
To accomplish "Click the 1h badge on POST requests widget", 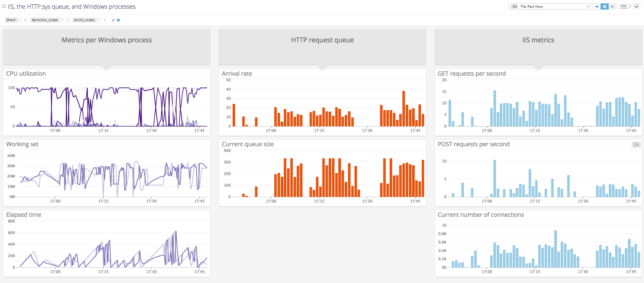I will pos(636,144).
